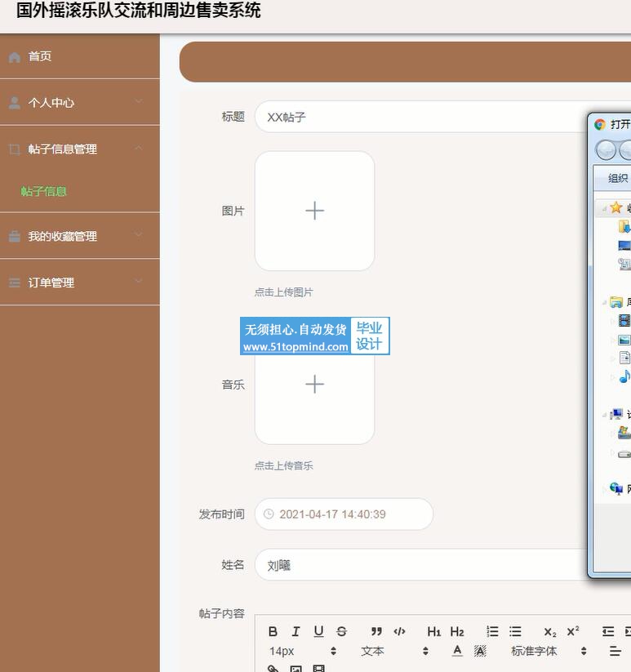The width and height of the screenshot is (631, 672).
Task: Collapse the 帖子信息管理 menu chevron
Action: pos(139,148)
